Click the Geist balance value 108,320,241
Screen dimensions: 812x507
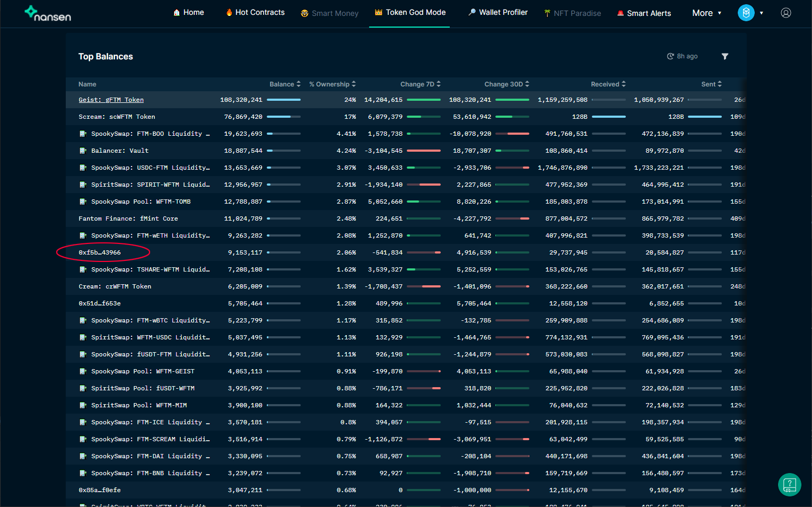tap(241, 100)
